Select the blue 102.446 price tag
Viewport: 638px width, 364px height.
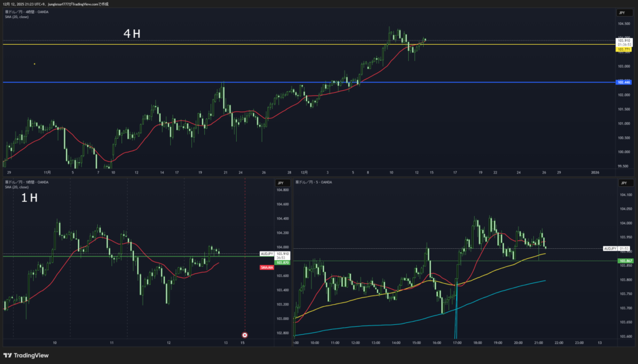[x=624, y=82]
